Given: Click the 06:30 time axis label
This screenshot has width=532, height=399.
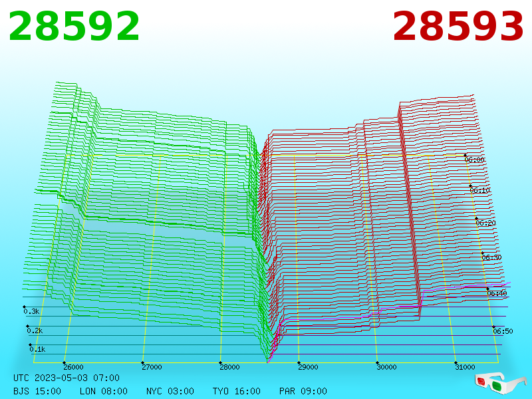Looking at the screenshot, I should [x=491, y=257].
